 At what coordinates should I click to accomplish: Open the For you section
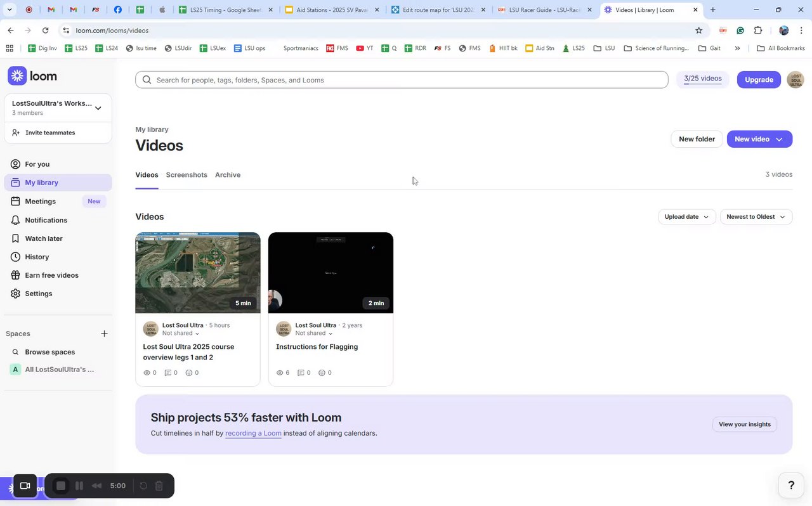tap(58, 164)
